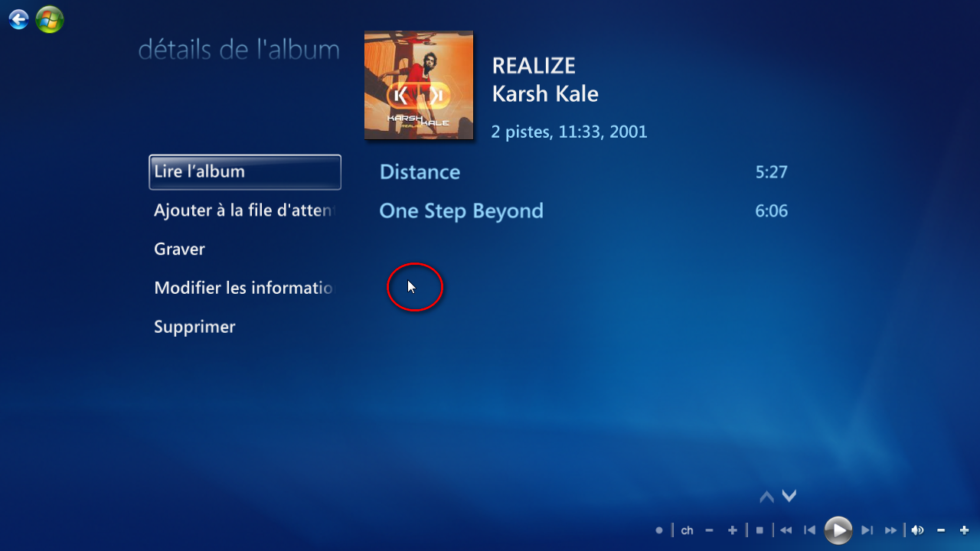Click the Back arrow button
The height and width of the screenshot is (551, 980).
[x=19, y=19]
